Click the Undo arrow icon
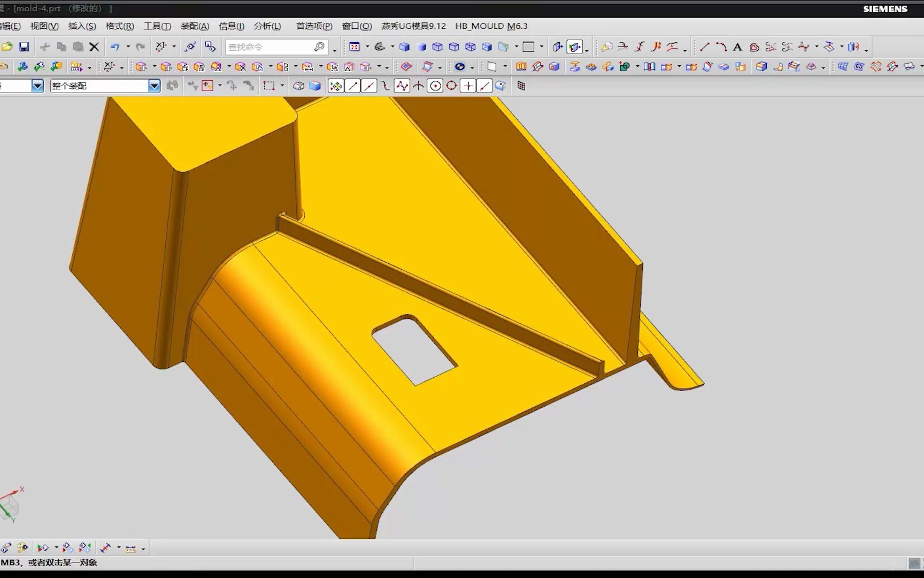The height and width of the screenshot is (578, 924). (x=115, y=47)
